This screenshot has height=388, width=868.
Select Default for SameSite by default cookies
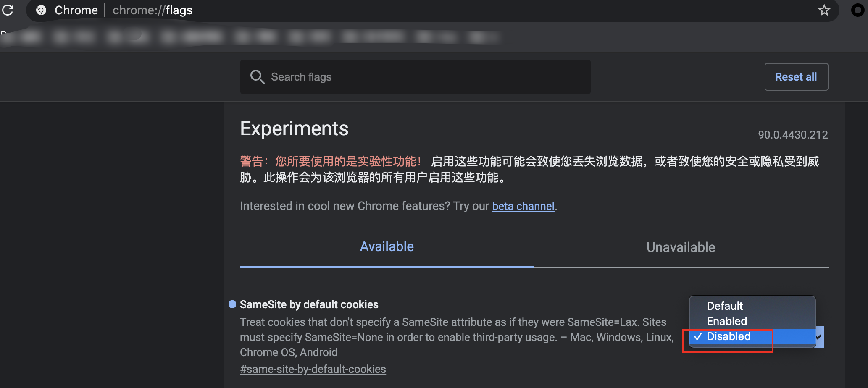point(724,306)
